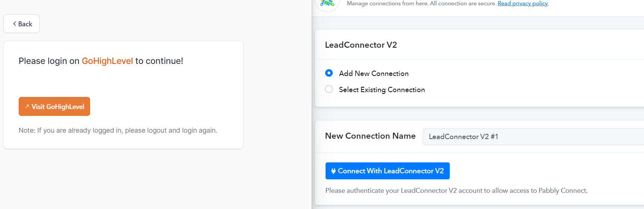Click the LeadConnector app logo icon

coord(327,3)
